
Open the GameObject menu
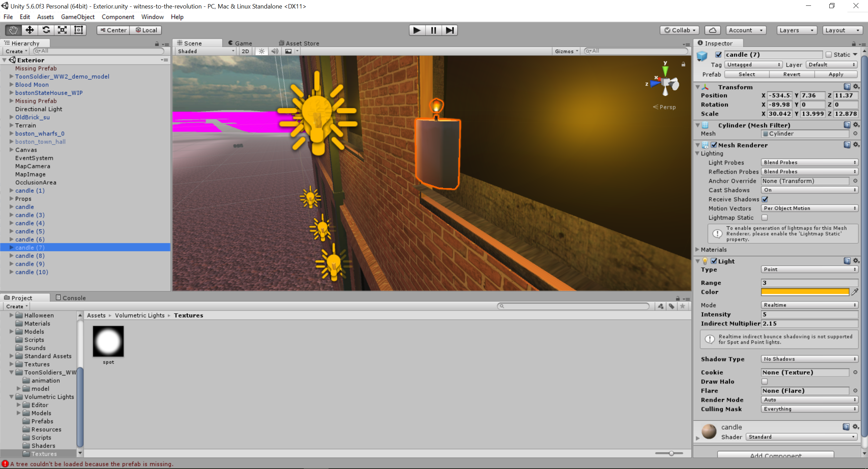click(78, 17)
